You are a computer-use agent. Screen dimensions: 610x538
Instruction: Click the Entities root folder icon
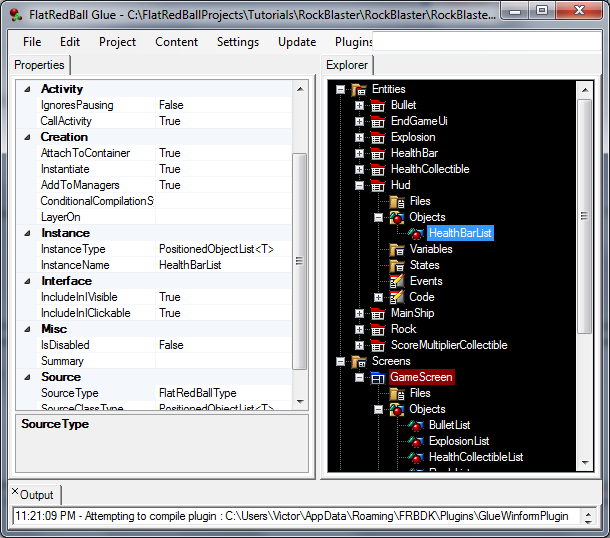[x=359, y=89]
